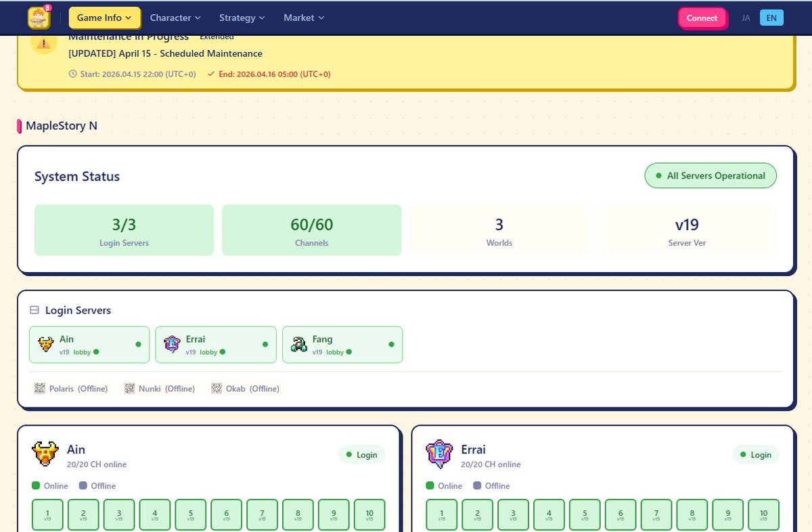Click green Online legend swatch in Errai card
Screen dimensions: 812x532
[430, 485]
